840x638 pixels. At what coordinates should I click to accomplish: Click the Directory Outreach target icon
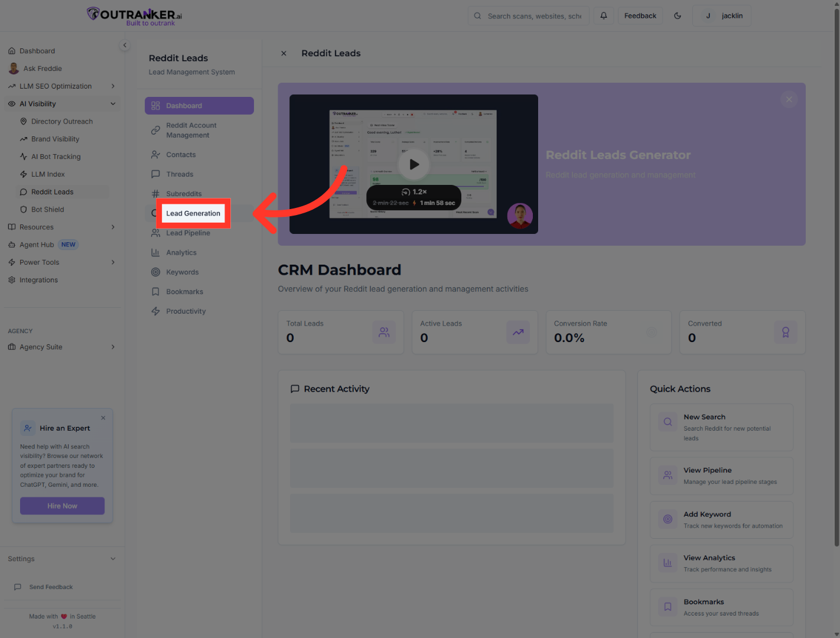click(24, 121)
